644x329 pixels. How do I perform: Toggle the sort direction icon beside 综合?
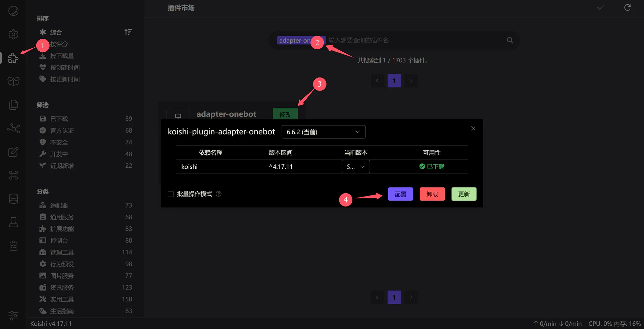point(128,32)
